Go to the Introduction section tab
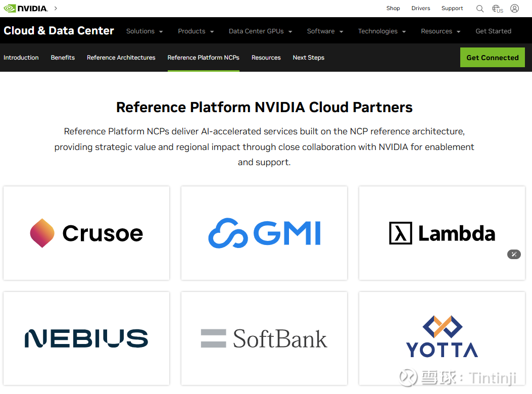 21,58
